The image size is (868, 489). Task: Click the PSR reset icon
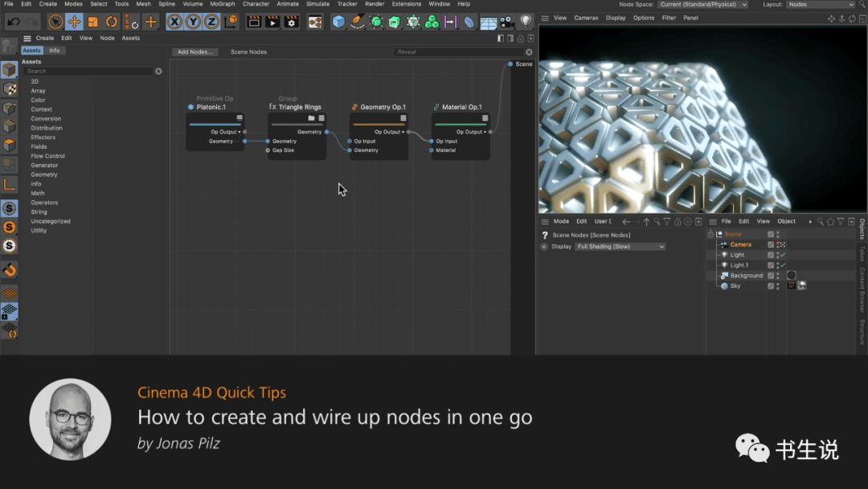pyautogui.click(x=131, y=23)
